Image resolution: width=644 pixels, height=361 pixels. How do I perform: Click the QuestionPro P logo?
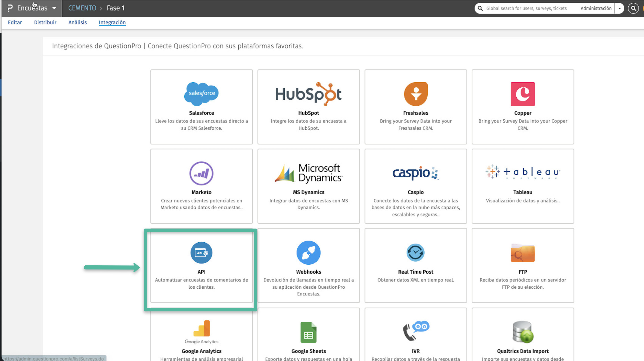click(10, 8)
